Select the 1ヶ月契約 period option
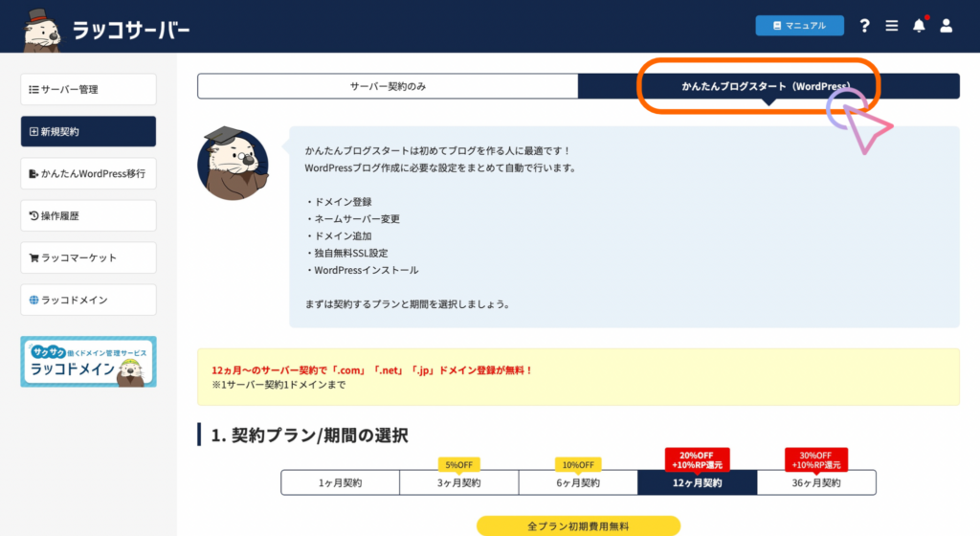This screenshot has width=980, height=536. click(x=340, y=482)
